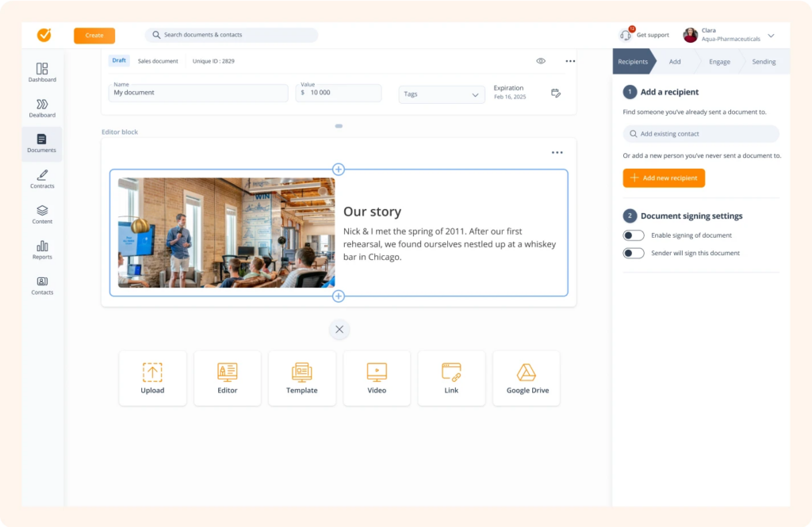Open the Tags dropdown
Viewport: 812px width, 527px height.
tap(441, 94)
